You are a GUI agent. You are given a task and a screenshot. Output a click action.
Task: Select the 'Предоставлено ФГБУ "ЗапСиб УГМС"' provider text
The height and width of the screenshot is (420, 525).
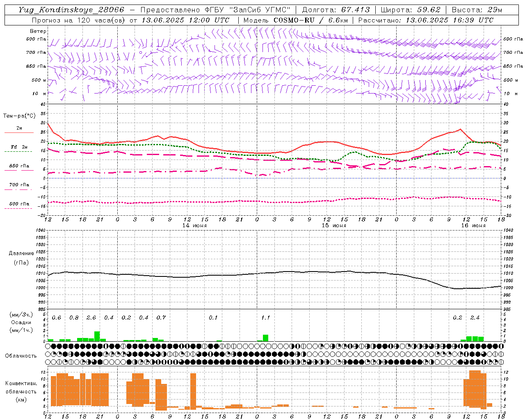215,10
